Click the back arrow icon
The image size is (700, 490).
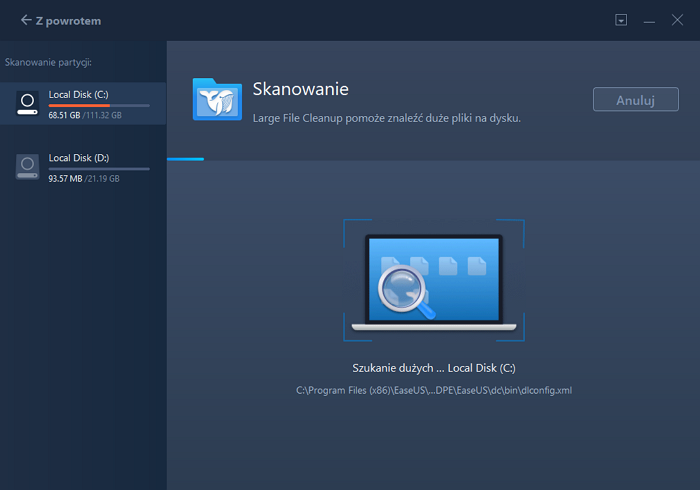tap(26, 20)
